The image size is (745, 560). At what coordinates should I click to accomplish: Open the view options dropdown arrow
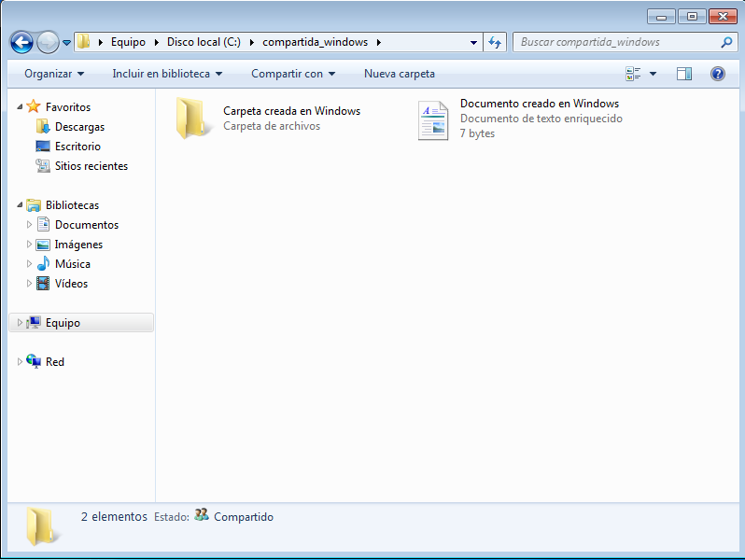pyautogui.click(x=653, y=74)
